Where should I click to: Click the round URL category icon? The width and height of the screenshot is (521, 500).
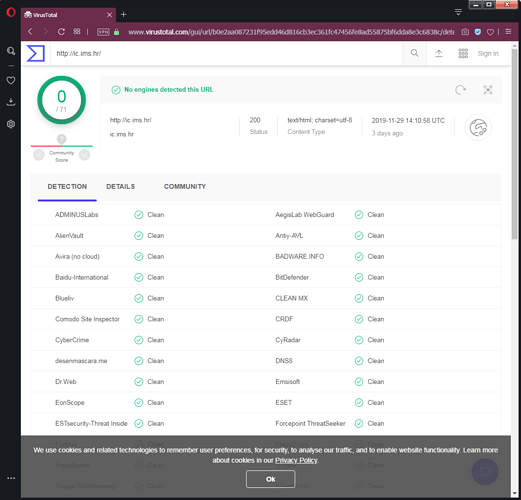478,127
